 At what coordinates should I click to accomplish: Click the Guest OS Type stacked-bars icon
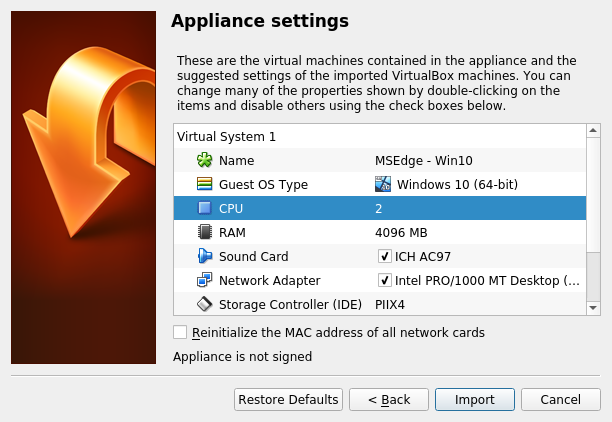[x=205, y=184]
